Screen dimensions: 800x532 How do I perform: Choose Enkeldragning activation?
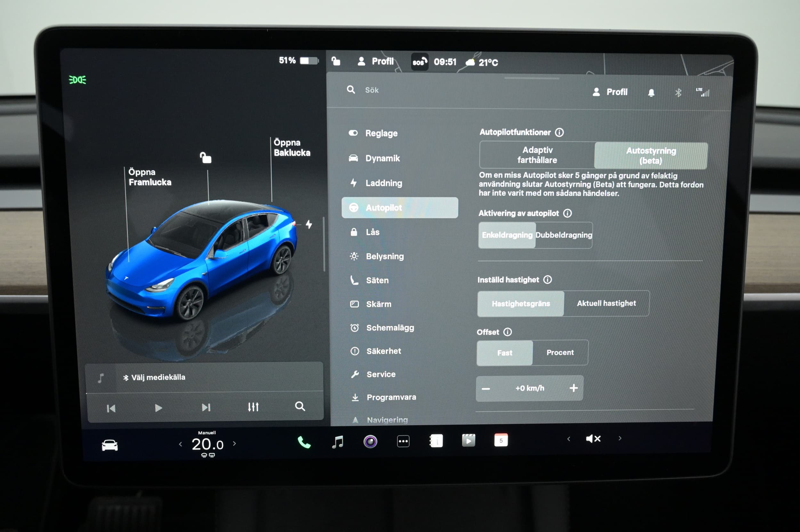click(x=507, y=235)
